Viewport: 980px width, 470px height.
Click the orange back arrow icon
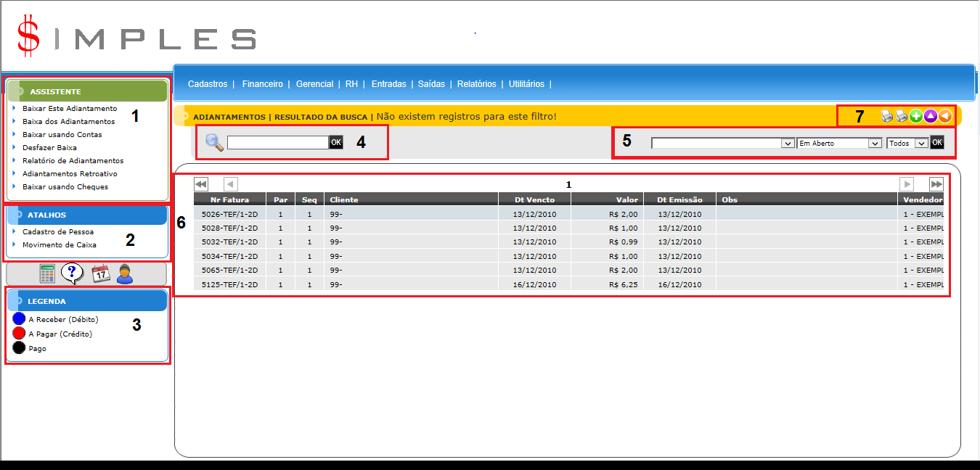point(944,116)
